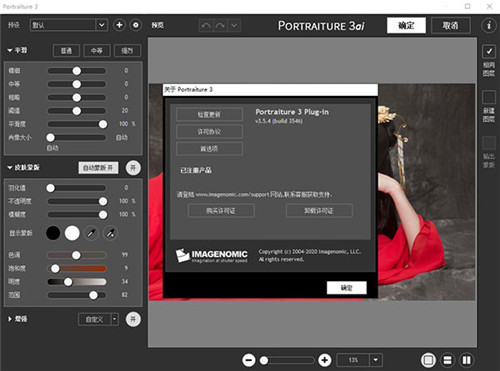Collapse the skin mask section triangle
Image resolution: width=500 pixels, height=371 pixels.
coord(10,167)
